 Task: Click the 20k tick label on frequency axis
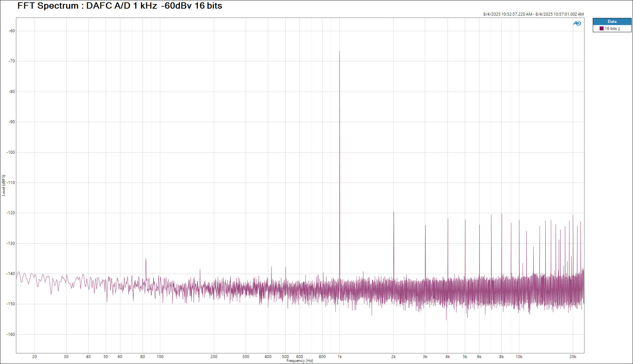(x=572, y=357)
